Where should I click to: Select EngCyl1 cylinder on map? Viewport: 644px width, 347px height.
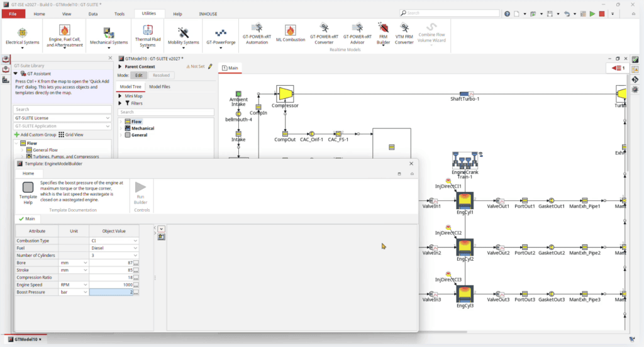[x=465, y=201]
